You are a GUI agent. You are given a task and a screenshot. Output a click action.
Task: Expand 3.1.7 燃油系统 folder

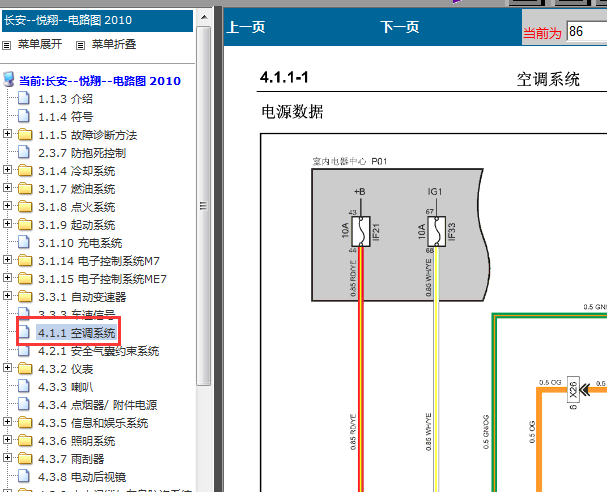(x=7, y=188)
